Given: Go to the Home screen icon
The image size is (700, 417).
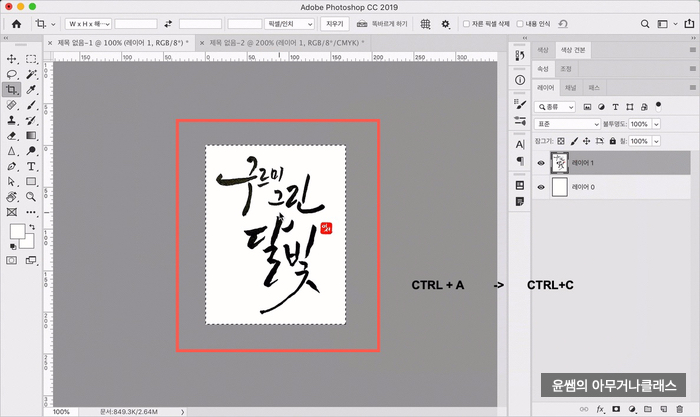Looking at the screenshot, I should tap(17, 24).
